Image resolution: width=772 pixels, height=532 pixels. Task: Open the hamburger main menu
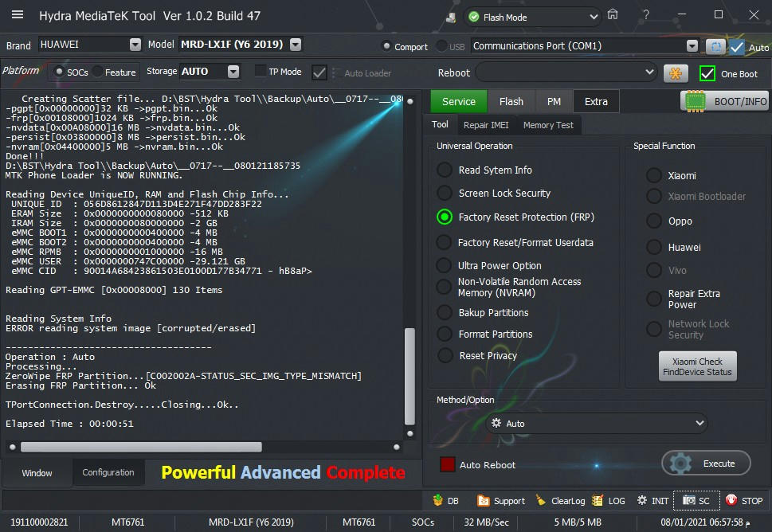pyautogui.click(x=18, y=14)
